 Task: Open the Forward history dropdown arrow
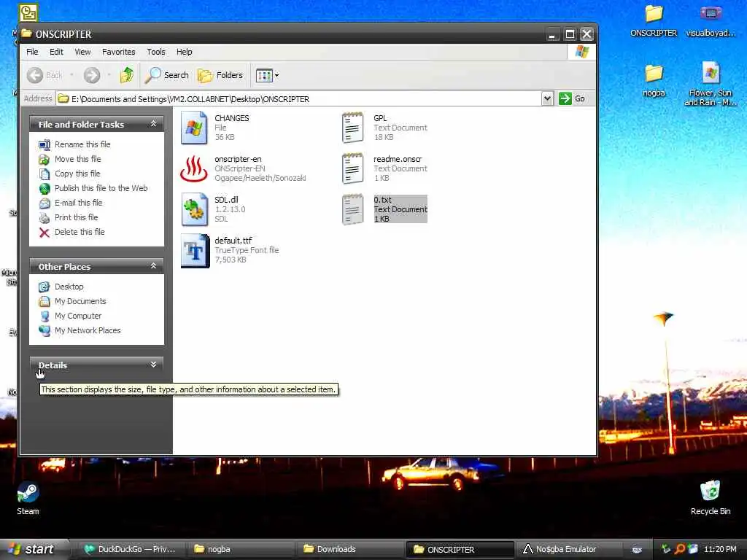(109, 75)
